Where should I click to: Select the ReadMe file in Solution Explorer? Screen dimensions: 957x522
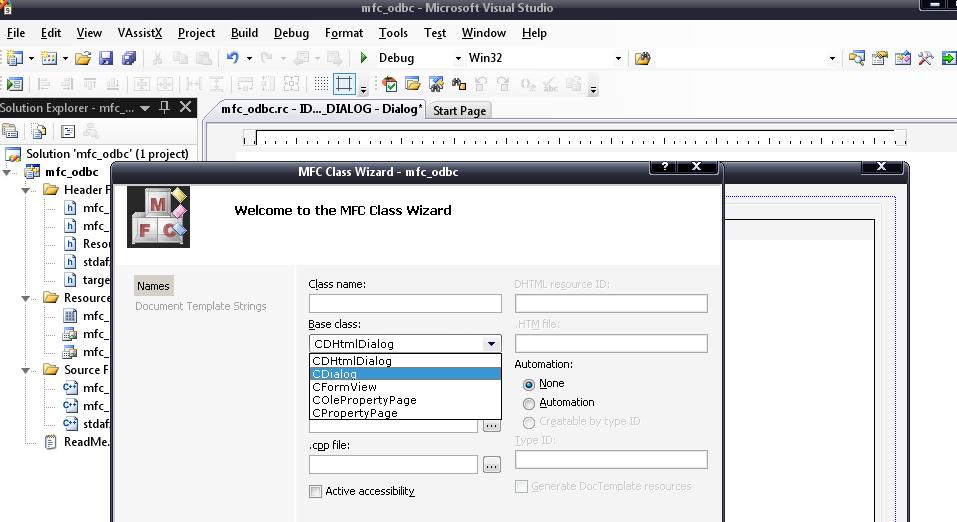77,442
